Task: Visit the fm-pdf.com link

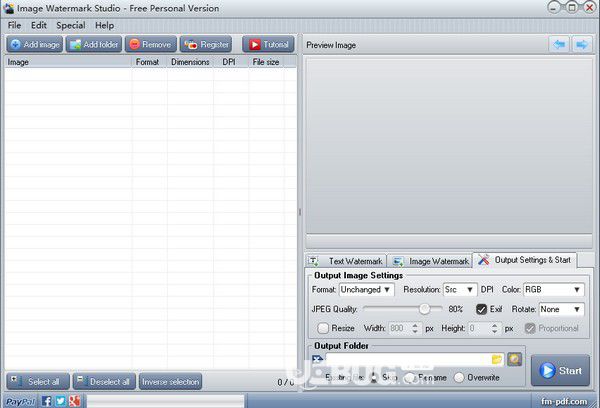Action: pos(564,401)
